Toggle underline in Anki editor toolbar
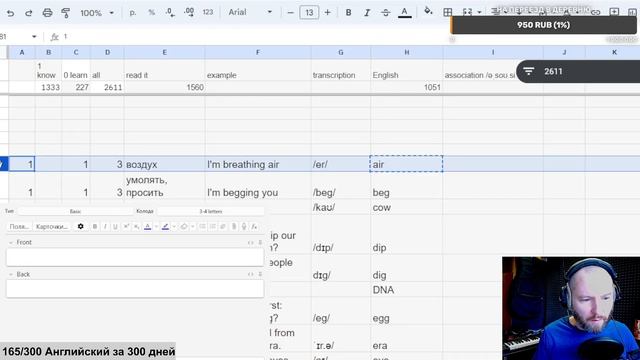Image resolution: width=640 pixels, height=360 pixels. click(116, 227)
